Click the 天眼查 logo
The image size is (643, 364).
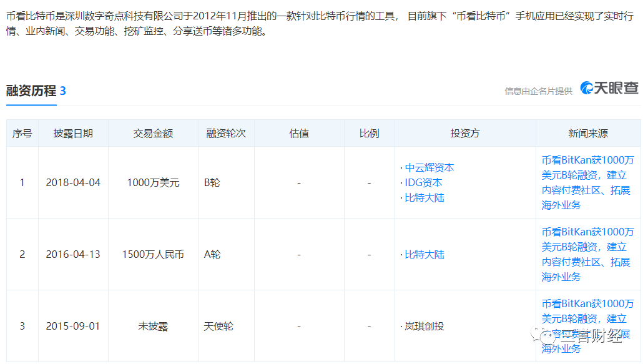coord(609,87)
